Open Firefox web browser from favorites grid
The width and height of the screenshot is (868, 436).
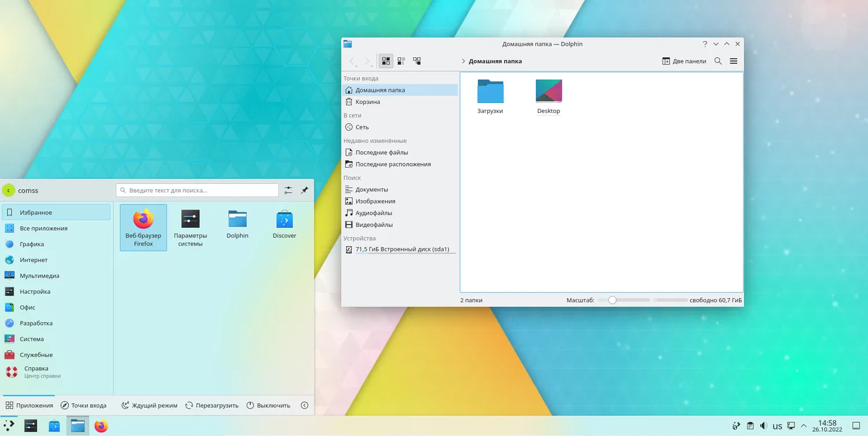(x=144, y=227)
